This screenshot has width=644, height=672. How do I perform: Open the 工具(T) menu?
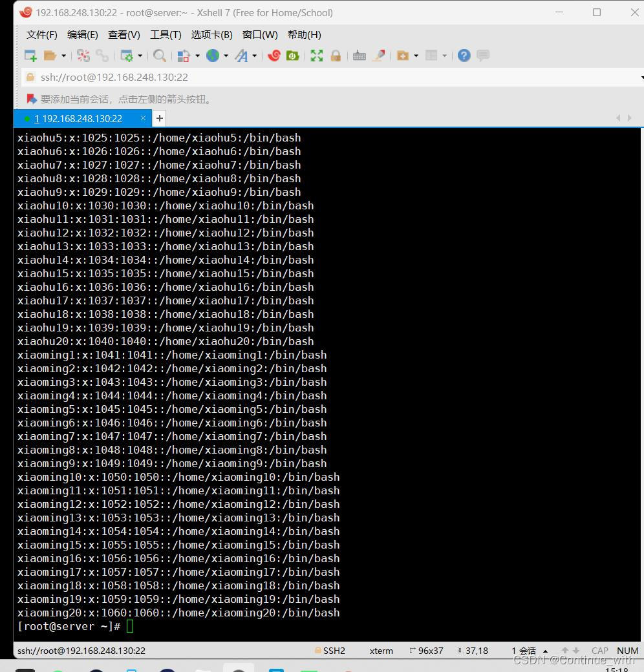point(166,35)
